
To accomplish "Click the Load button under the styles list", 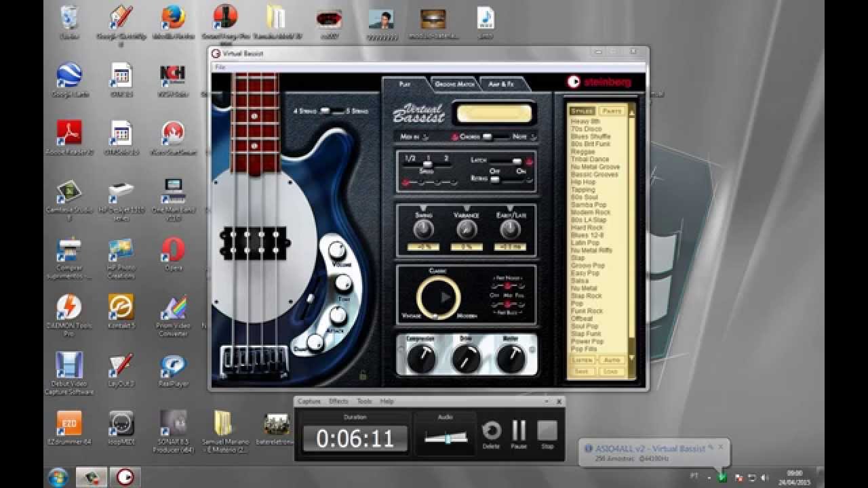I will tap(612, 371).
